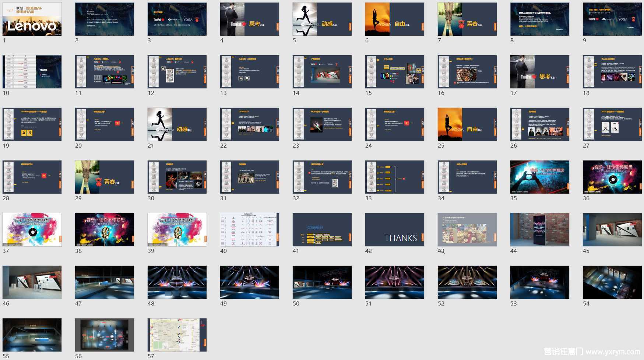The height and width of the screenshot is (360, 644).
Task: Select slide 17 ThinkPad 思考 thumbnail
Action: point(540,72)
